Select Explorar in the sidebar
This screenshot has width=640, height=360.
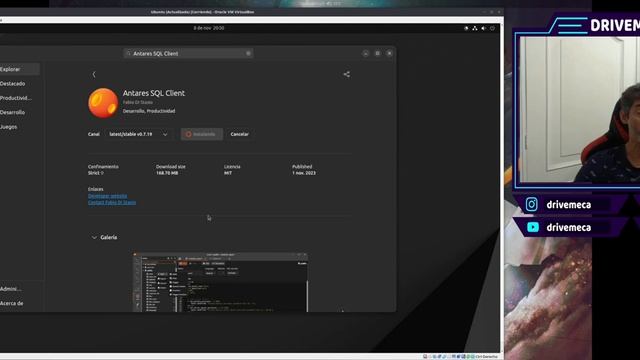pyautogui.click(x=20, y=69)
